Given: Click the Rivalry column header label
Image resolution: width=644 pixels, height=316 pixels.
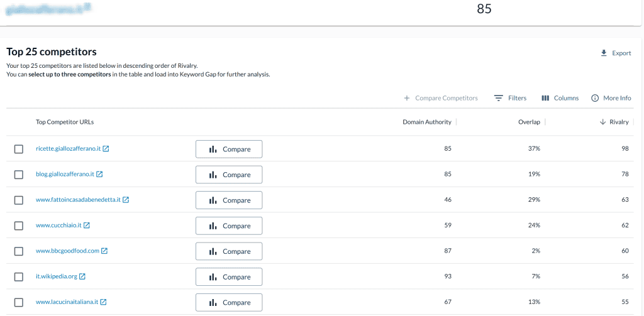Looking at the screenshot, I should 619,122.
